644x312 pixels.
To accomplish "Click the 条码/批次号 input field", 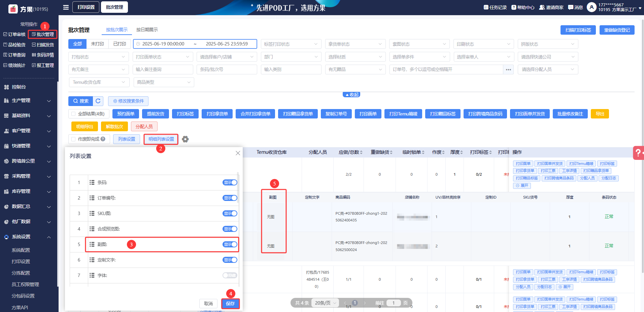I will [227, 70].
